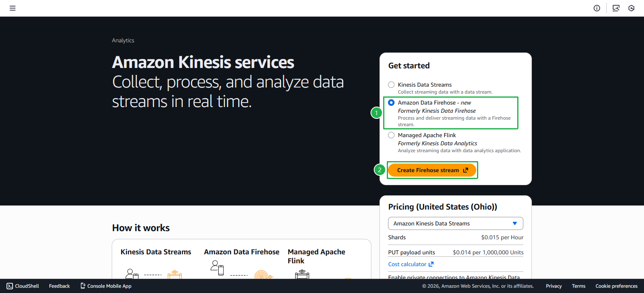Image resolution: width=644 pixels, height=293 pixels.
Task: Click the "$0.014 per 1,000,000 Units" price
Action: (488, 252)
